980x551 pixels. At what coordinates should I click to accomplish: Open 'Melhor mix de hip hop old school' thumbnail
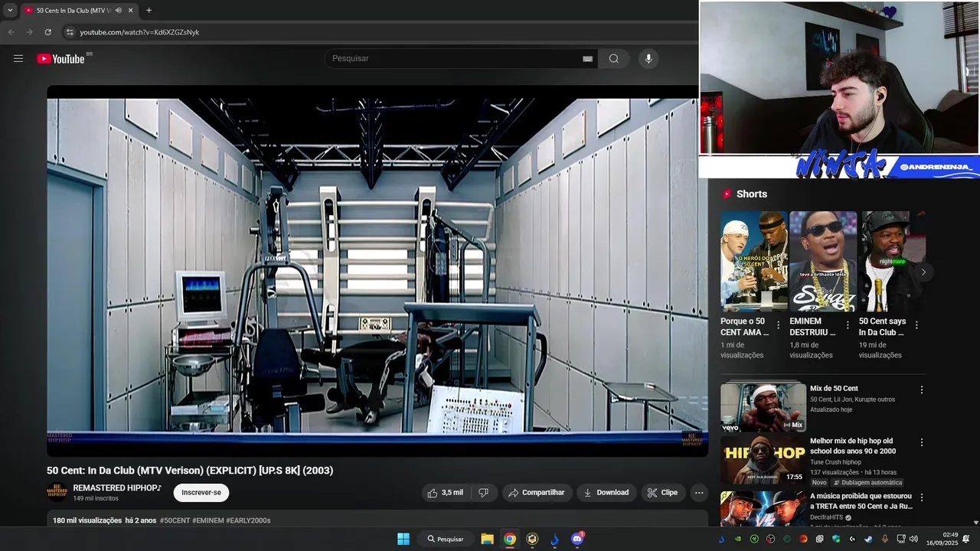pyautogui.click(x=763, y=461)
